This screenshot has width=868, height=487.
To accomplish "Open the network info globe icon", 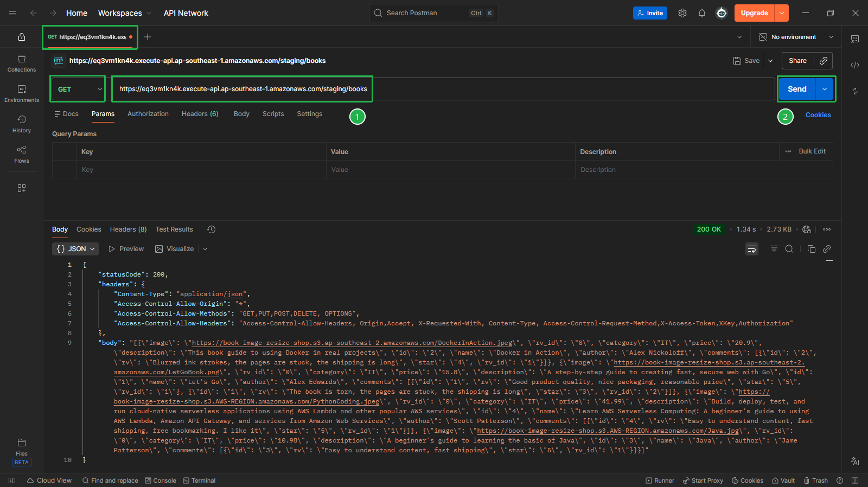I will tap(807, 229).
